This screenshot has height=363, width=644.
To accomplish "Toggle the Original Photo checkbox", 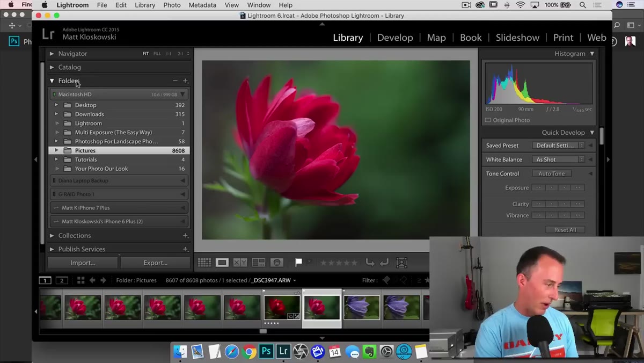I will [x=488, y=120].
